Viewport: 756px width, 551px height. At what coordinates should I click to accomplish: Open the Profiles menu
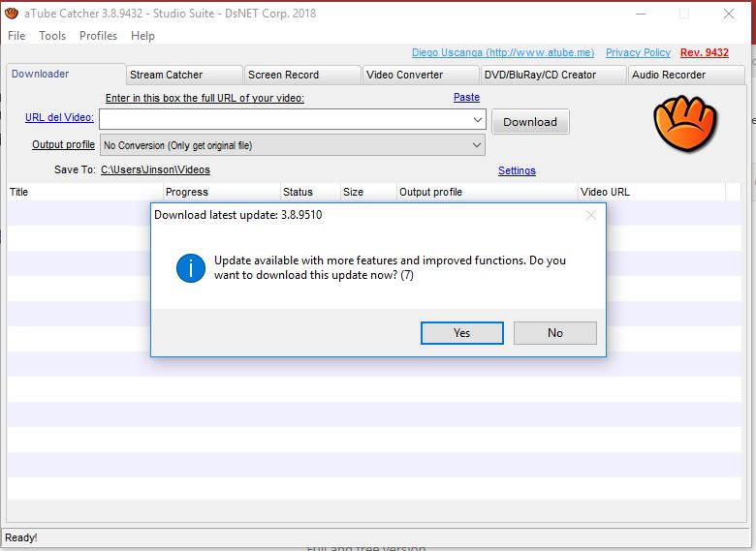pos(98,36)
